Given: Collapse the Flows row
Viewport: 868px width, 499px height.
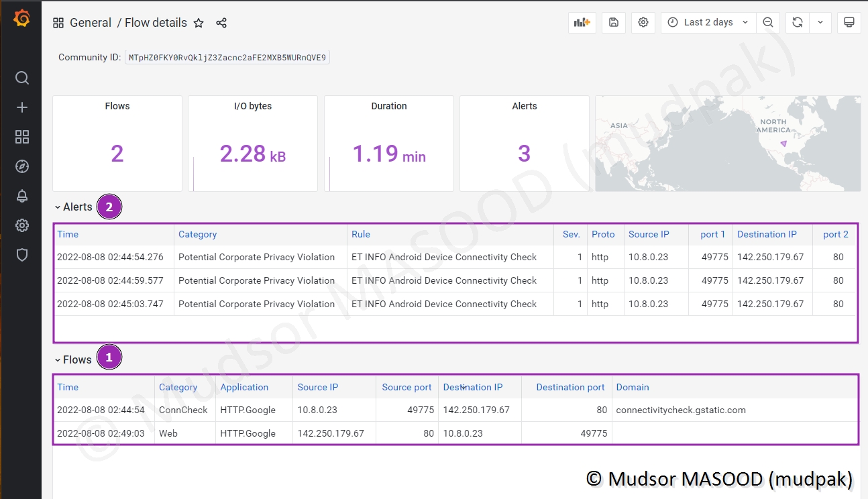Looking at the screenshot, I should 73,360.
